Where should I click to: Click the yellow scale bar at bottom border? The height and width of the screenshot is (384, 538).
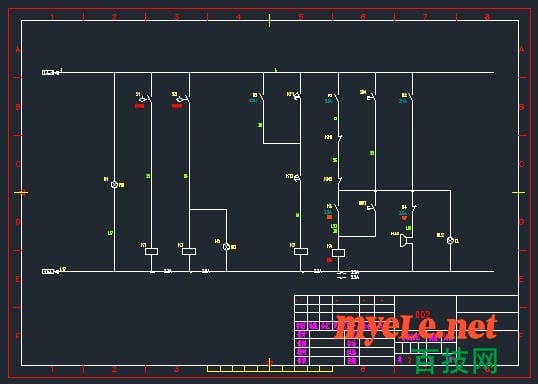pyautogui.click(x=270, y=369)
